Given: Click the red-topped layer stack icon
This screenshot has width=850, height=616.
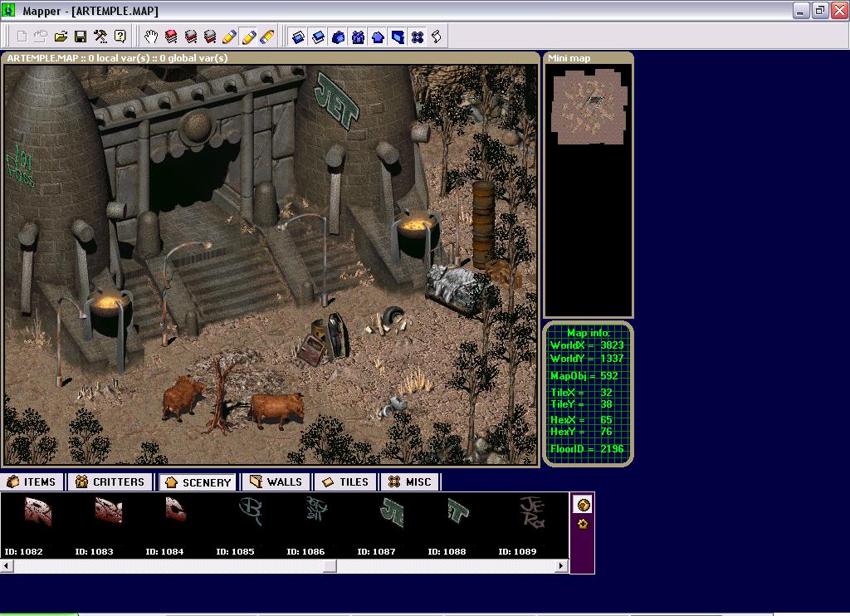Looking at the screenshot, I should click(x=171, y=37).
